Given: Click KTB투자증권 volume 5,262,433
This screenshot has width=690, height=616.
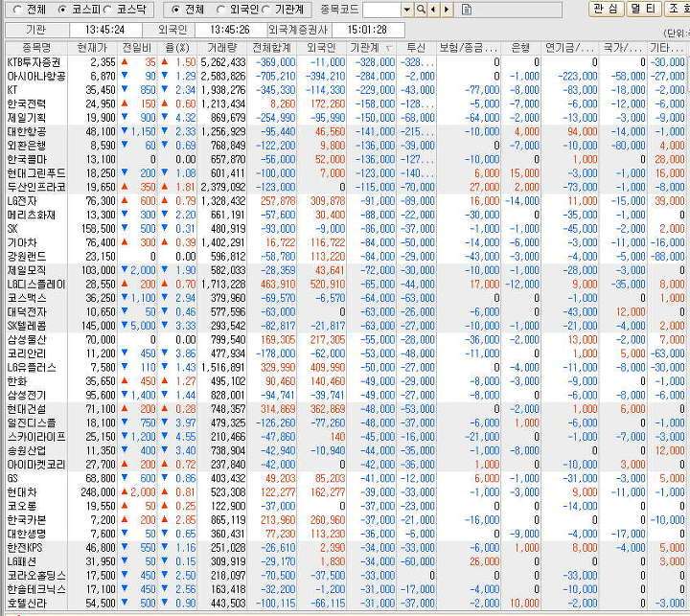Looking at the screenshot, I should click(x=223, y=62).
